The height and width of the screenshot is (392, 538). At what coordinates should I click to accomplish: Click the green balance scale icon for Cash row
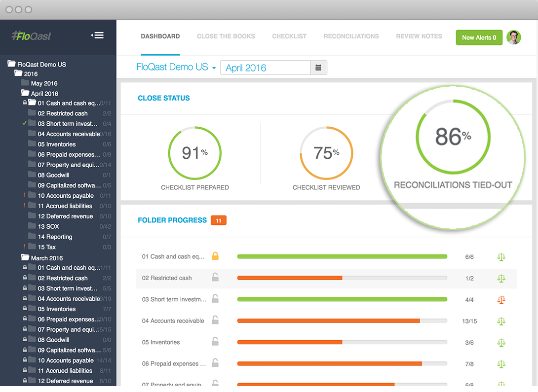pos(501,257)
